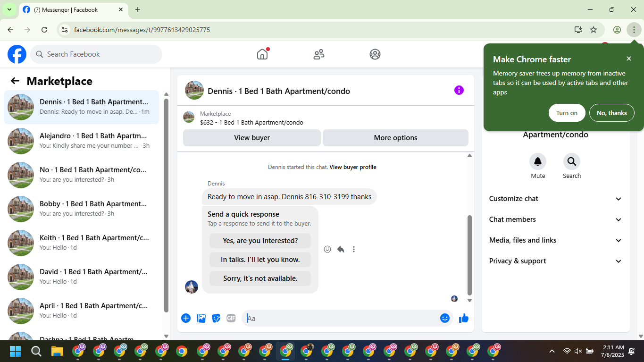View site information icon in the address bar
The image size is (644, 362).
pyautogui.click(x=65, y=30)
